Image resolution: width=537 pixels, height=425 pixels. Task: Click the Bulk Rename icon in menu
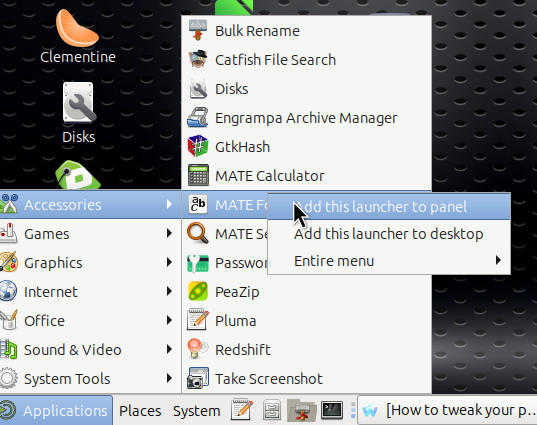198,30
